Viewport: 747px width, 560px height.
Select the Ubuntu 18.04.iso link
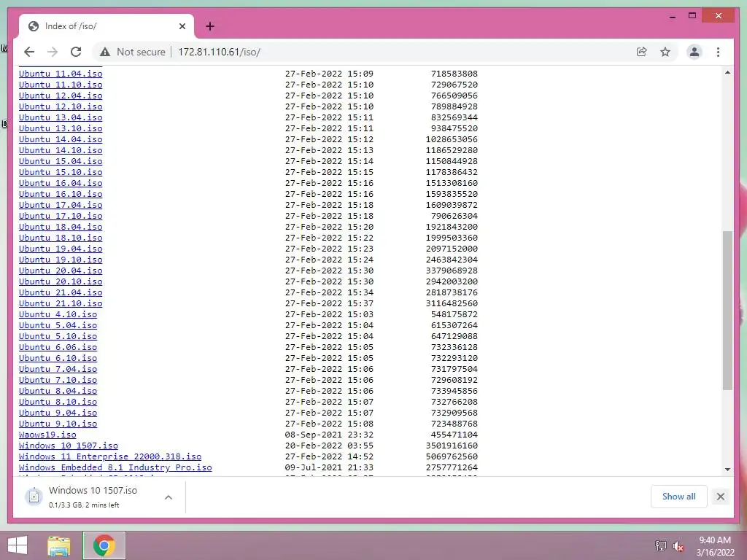tap(61, 227)
